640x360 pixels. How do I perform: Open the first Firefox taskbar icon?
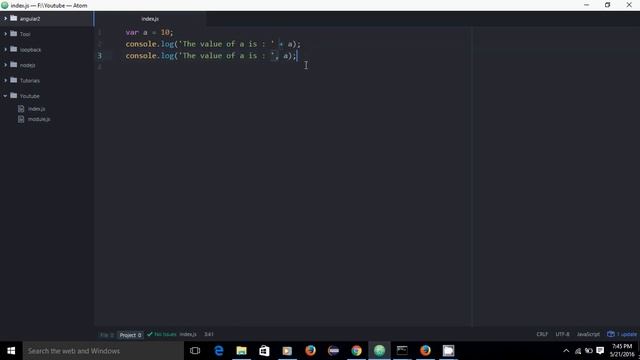[310, 351]
